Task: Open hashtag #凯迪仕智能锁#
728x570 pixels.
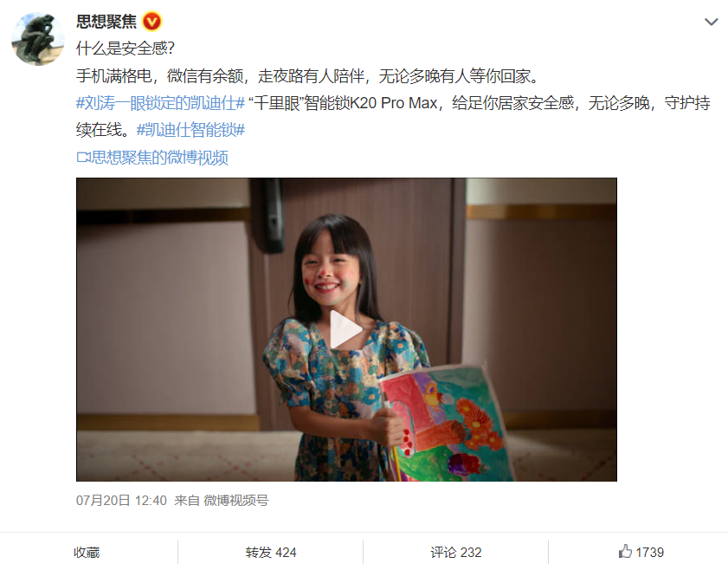Action: (190, 130)
